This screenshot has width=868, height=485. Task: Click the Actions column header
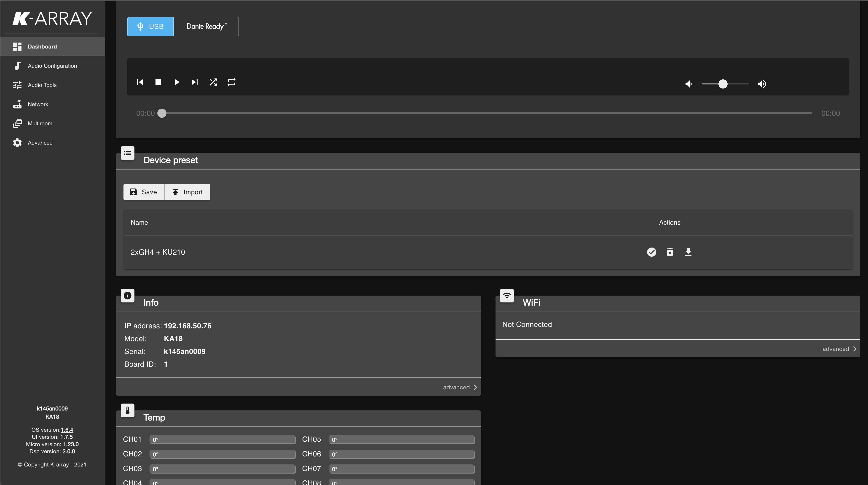670,222
